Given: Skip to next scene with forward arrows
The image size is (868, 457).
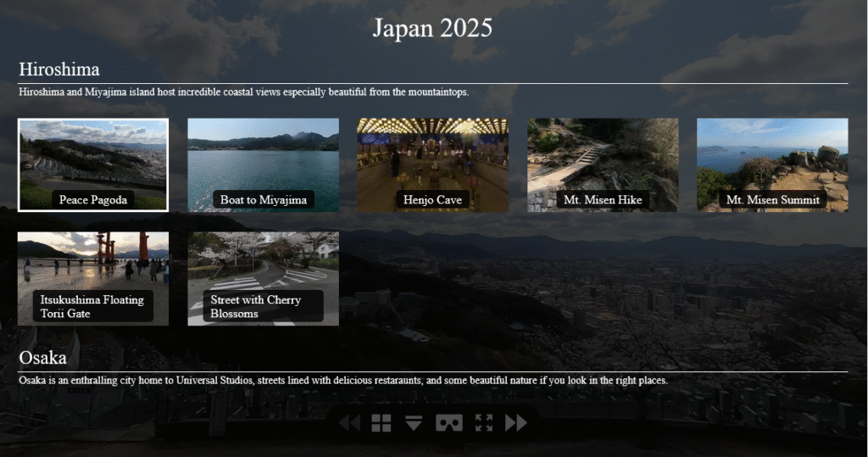Looking at the screenshot, I should (x=516, y=423).
